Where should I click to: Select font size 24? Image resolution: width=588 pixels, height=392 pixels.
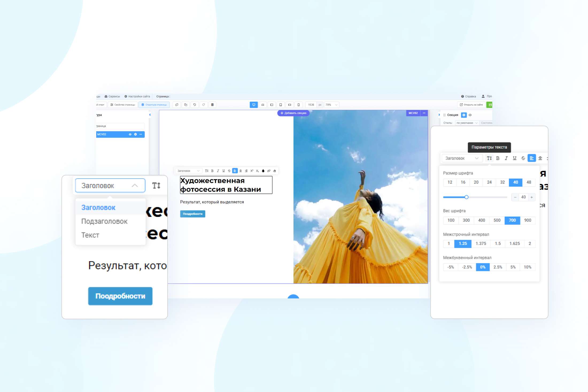coord(489,182)
